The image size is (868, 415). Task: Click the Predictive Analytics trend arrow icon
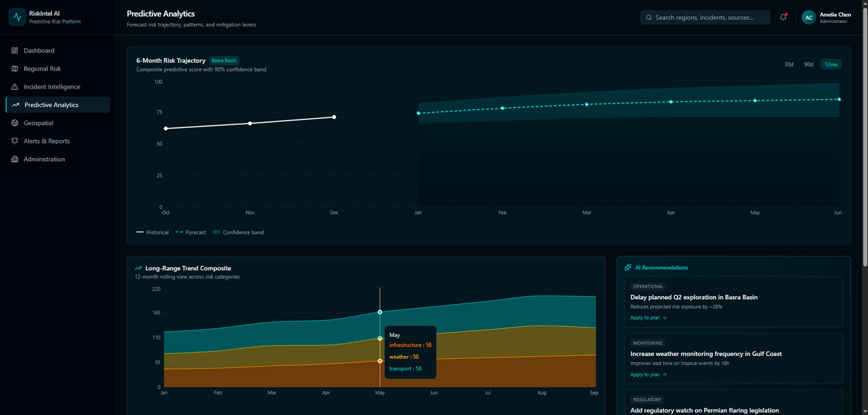tap(16, 105)
